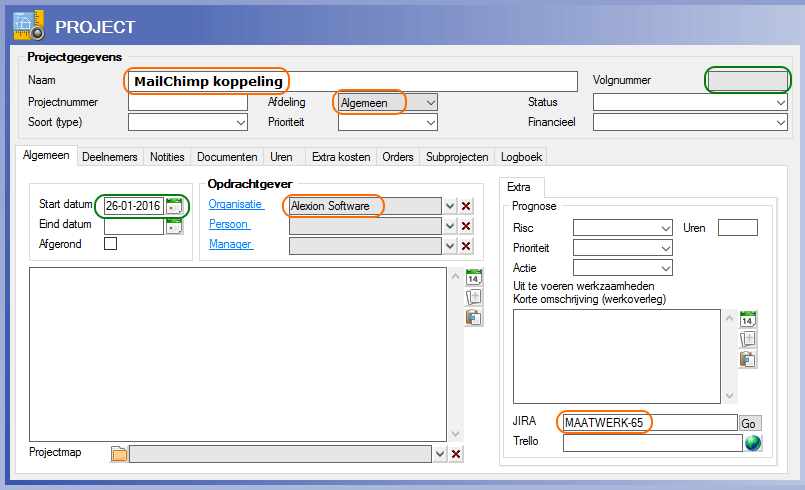Click the Manager link
The image size is (805, 490).
point(231,244)
